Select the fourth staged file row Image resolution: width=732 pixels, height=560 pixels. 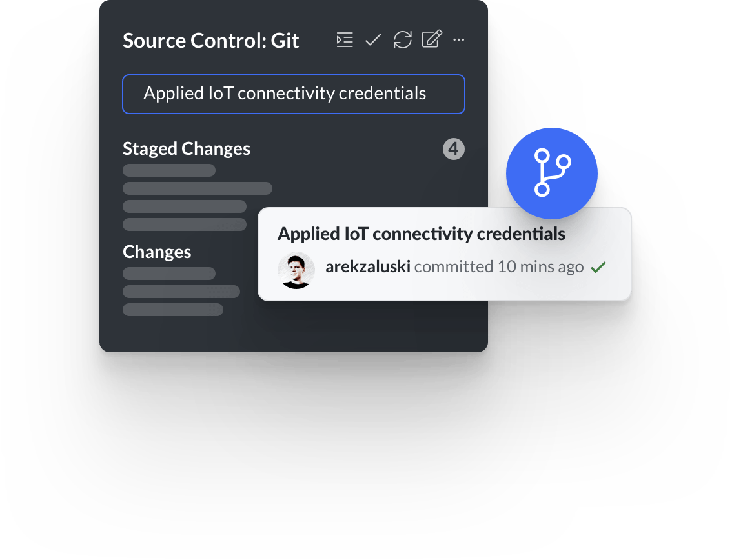[x=185, y=225]
